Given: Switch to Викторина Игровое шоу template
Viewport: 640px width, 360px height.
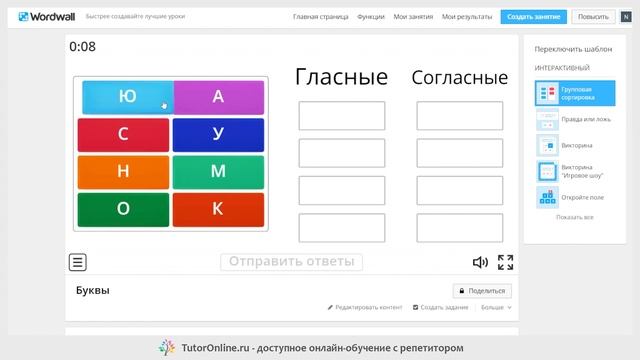Looking at the screenshot, I should click(575, 171).
